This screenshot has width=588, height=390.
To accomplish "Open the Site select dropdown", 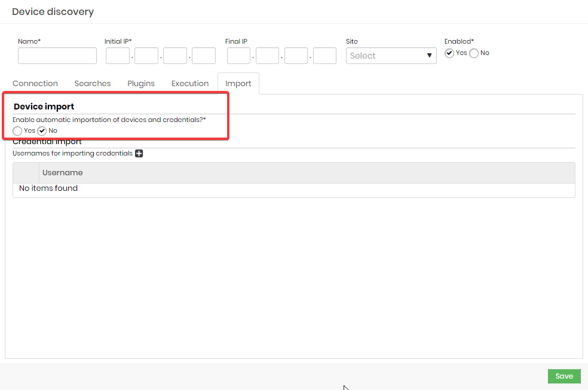I will (391, 56).
